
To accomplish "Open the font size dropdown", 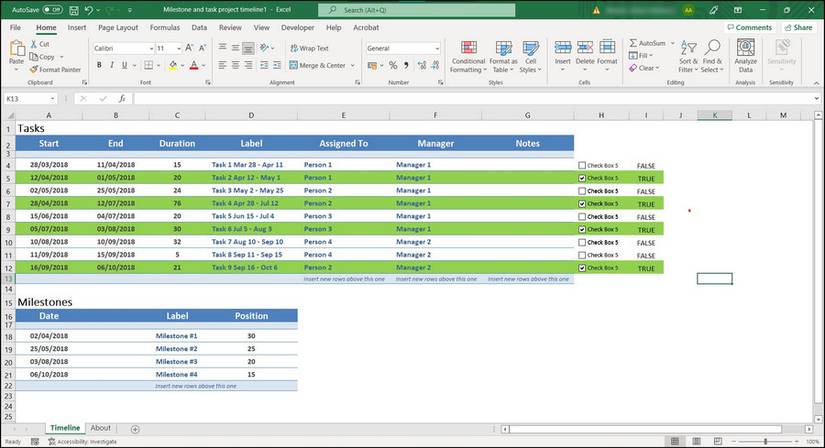I will (179, 48).
